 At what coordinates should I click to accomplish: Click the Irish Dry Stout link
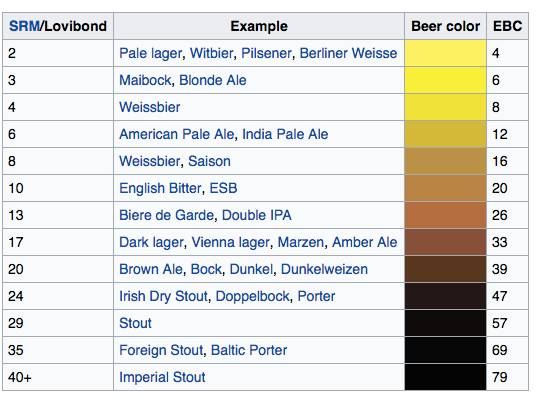click(164, 296)
